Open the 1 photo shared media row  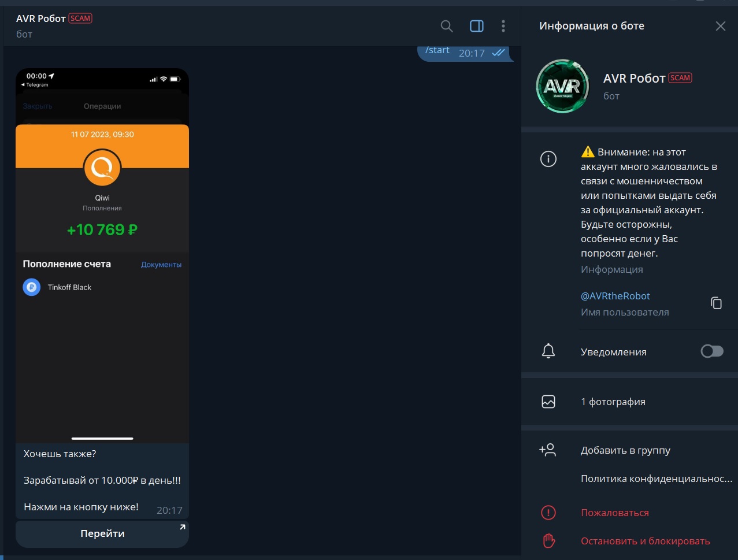(629, 402)
